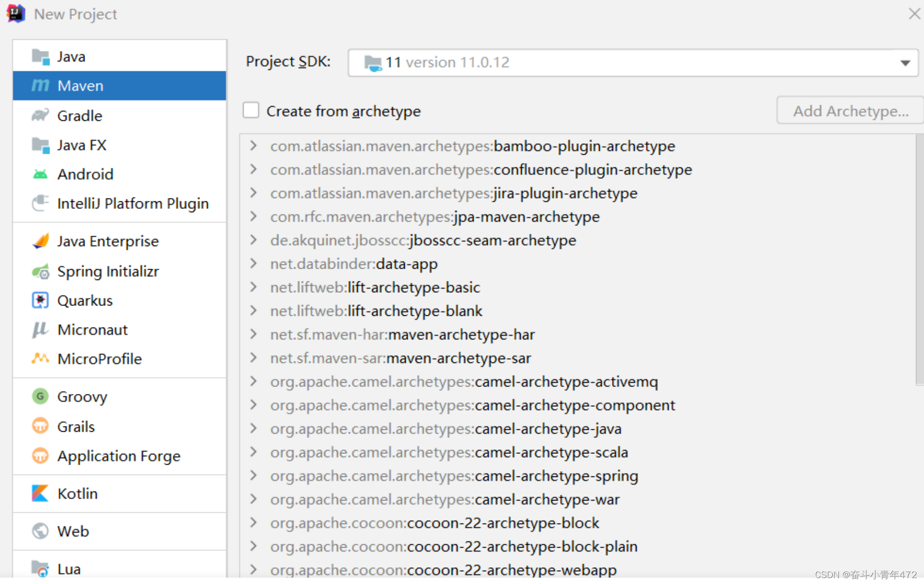
Task: Choose Application Forge generator
Action: pyautogui.click(x=120, y=456)
